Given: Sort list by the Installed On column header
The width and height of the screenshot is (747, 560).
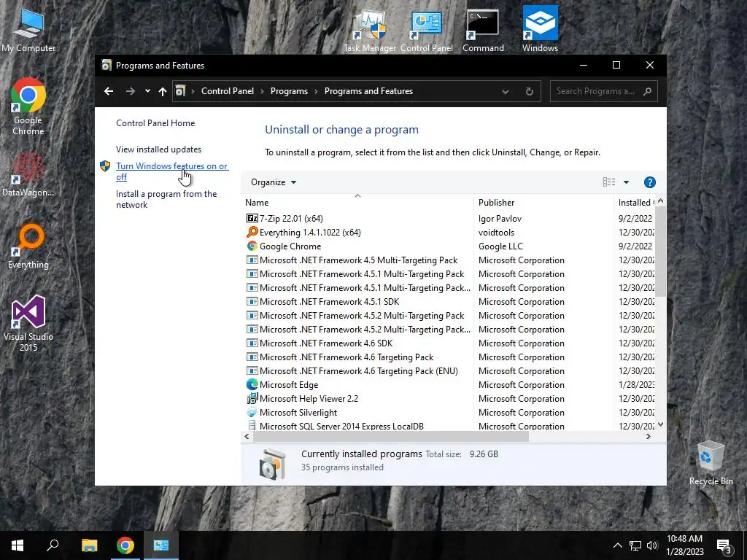Looking at the screenshot, I should click(635, 203).
